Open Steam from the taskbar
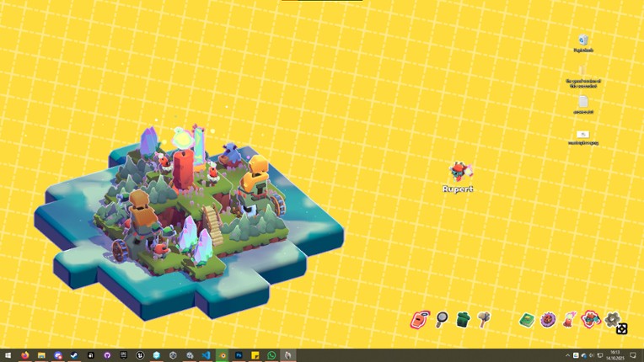 (x=74, y=355)
